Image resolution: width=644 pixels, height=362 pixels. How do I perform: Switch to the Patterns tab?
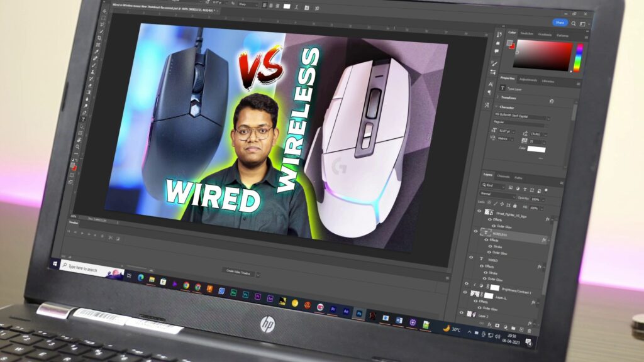pyautogui.click(x=563, y=36)
